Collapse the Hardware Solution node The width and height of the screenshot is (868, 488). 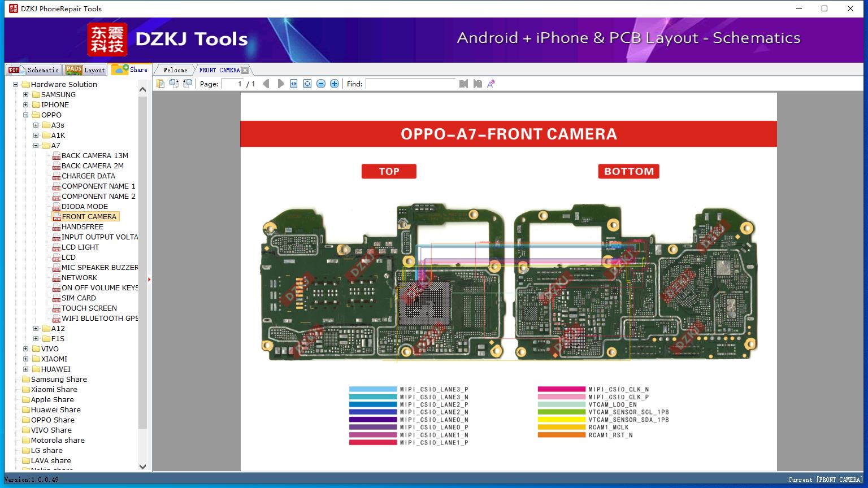16,85
